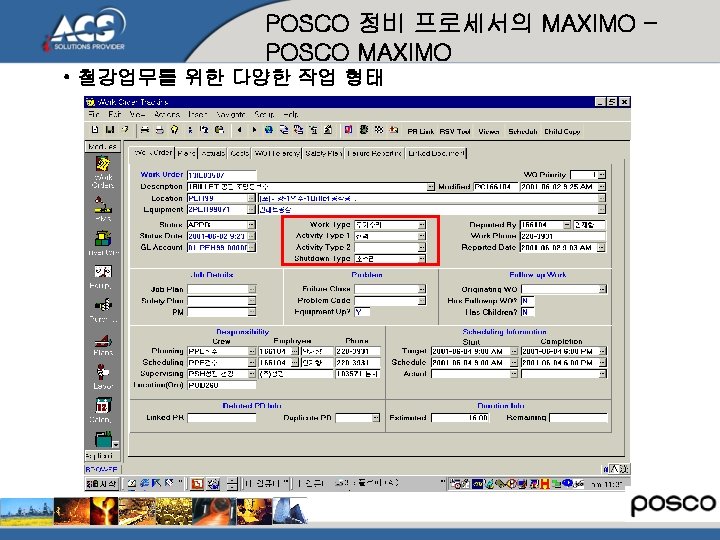Click the floppy disk Save icon
Screen dimensions: 720x540
pyautogui.click(x=110, y=130)
